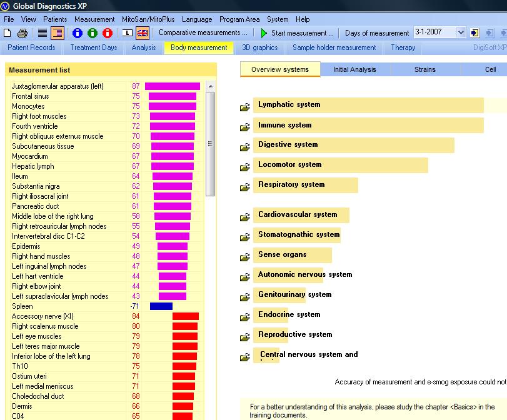
Task: Click the Digestive system bar
Action: point(354,145)
